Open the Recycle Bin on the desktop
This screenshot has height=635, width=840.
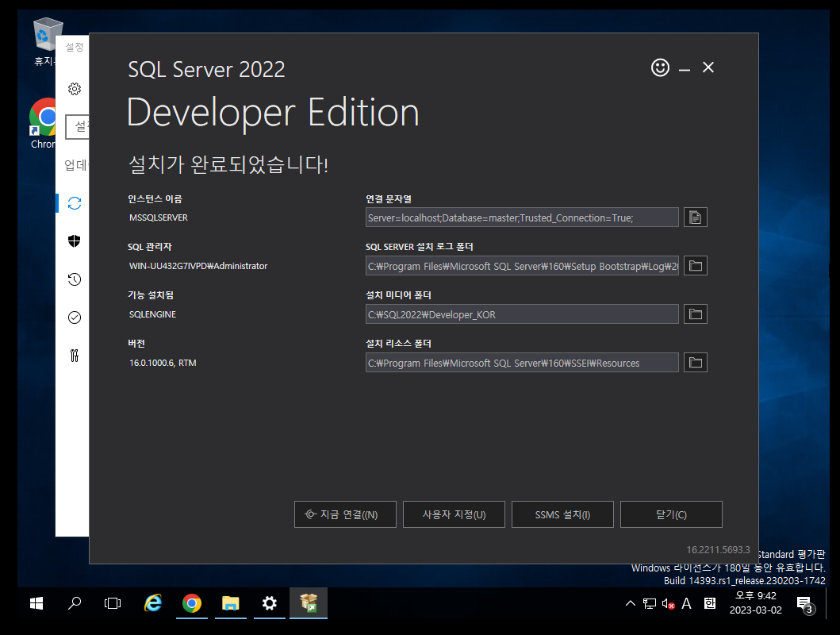tap(47, 42)
